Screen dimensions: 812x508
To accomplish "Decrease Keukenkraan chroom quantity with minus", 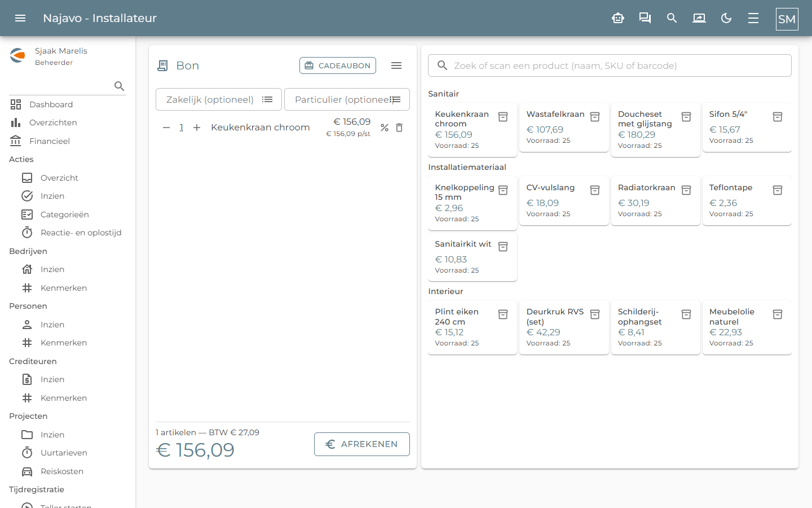I will pyautogui.click(x=166, y=128).
